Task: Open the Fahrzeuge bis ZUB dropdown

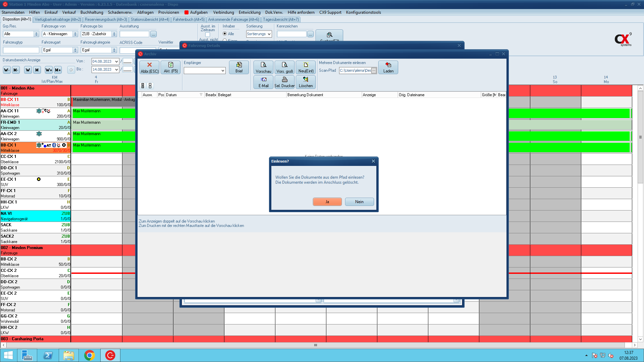Action: pyautogui.click(x=114, y=34)
